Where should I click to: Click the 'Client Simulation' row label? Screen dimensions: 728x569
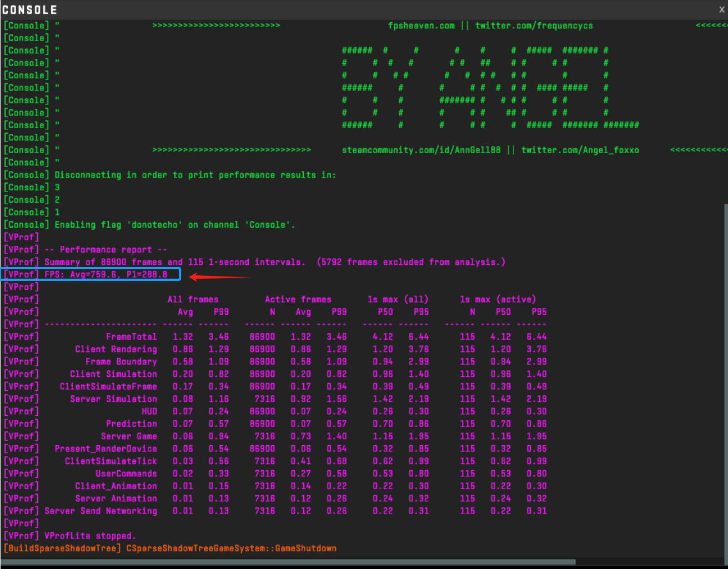(x=113, y=374)
